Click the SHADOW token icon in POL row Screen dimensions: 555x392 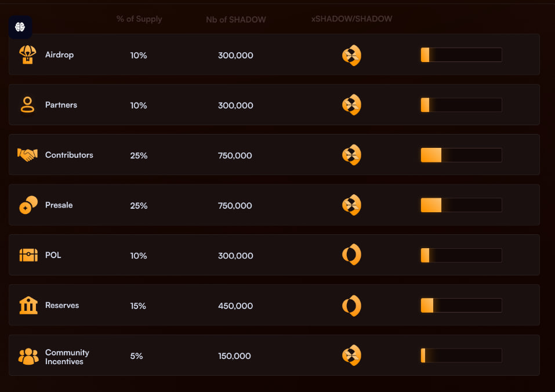pos(351,255)
